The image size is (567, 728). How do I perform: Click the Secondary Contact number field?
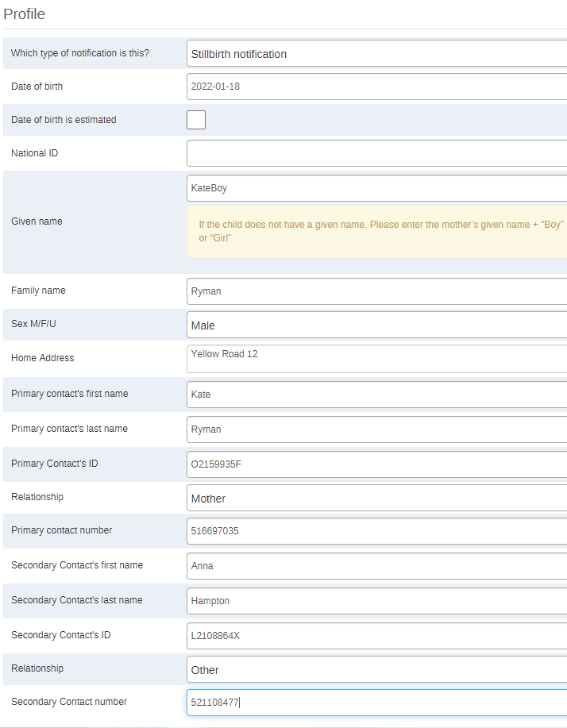pos(376,702)
